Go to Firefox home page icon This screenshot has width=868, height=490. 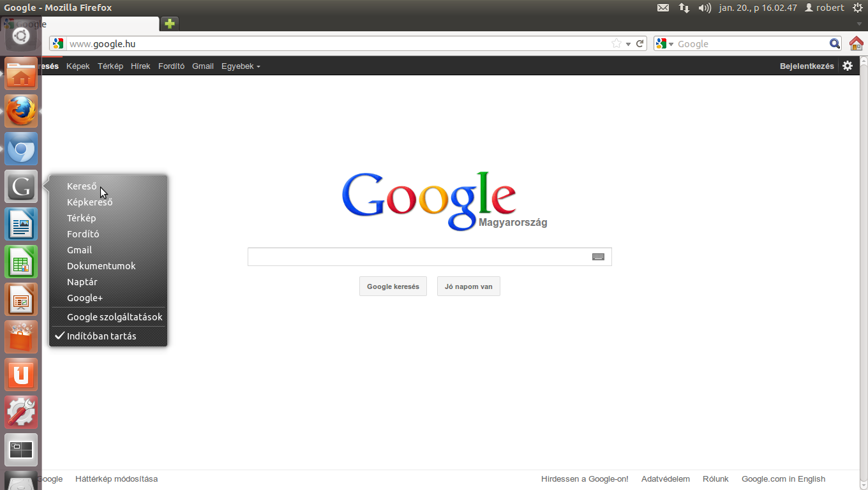click(x=857, y=44)
